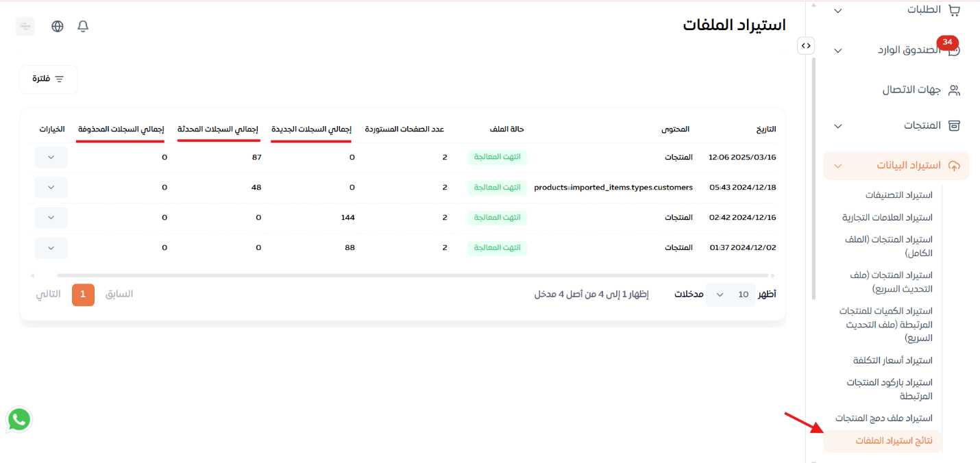
Task: Sort by عدد الصفحات المستوردة column header
Action: point(404,129)
